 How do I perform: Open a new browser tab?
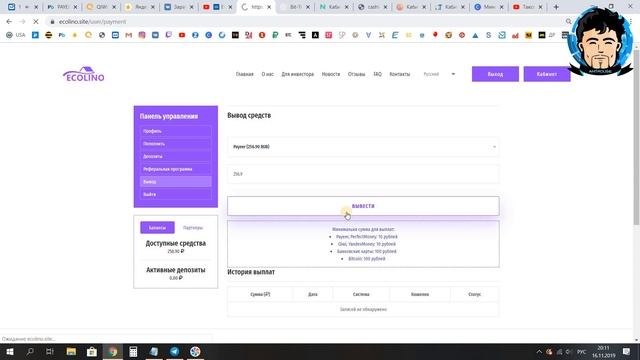(x=556, y=7)
